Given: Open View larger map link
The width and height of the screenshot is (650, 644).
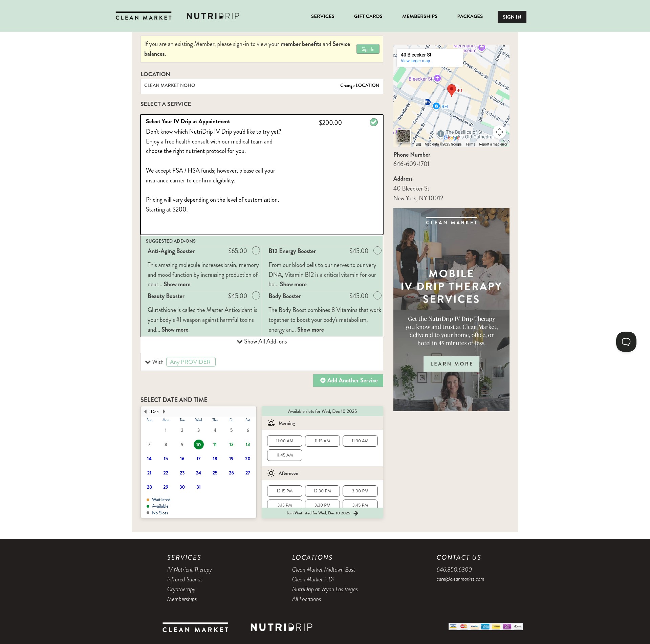Looking at the screenshot, I should tap(415, 61).
